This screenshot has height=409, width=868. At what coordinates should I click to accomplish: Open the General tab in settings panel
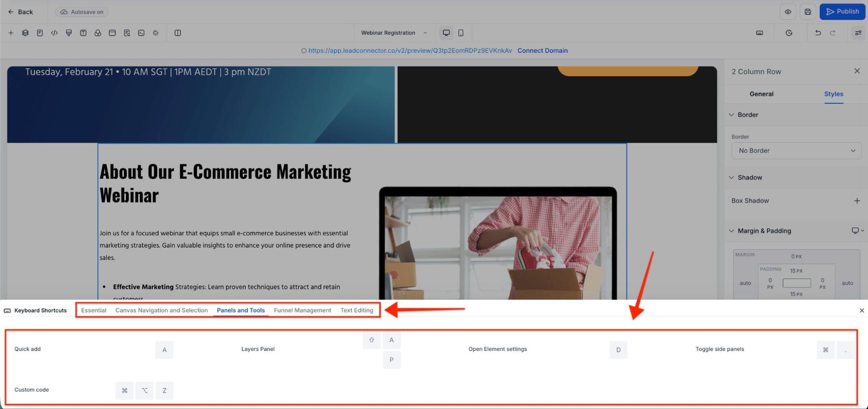coord(761,94)
